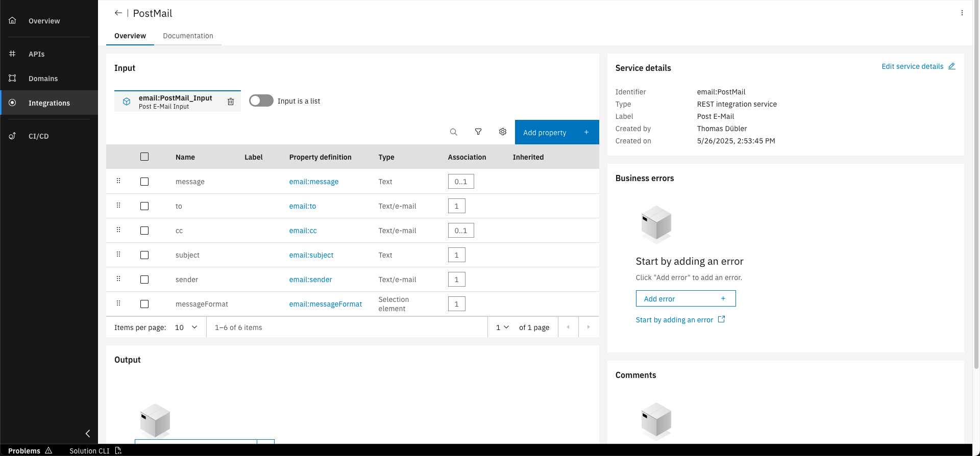
Task: Open the Problems panel in status bar
Action: coord(30,450)
